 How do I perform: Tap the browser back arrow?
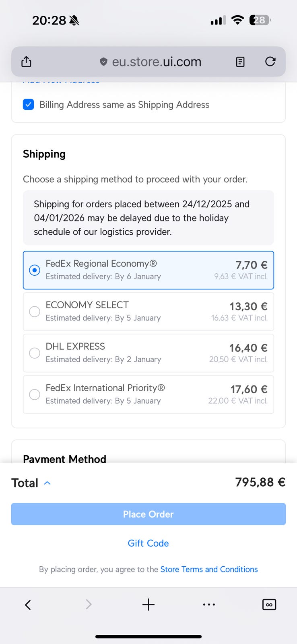(28, 604)
